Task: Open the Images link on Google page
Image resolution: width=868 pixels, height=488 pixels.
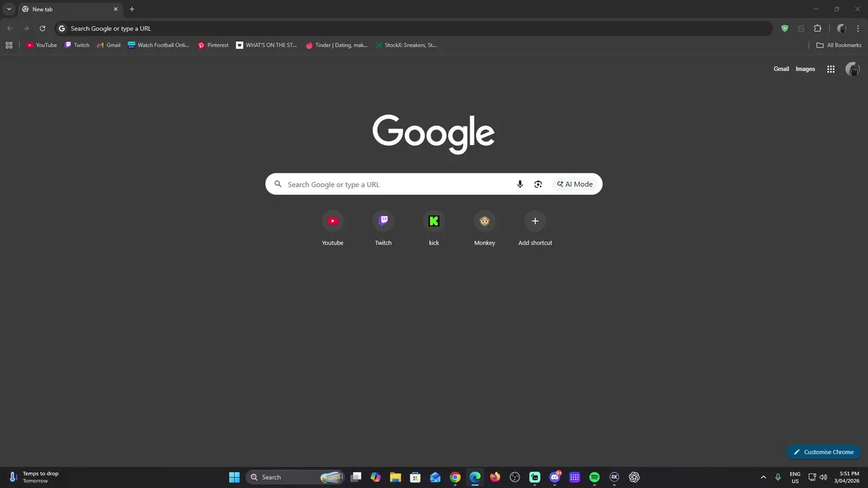Action: coord(805,69)
